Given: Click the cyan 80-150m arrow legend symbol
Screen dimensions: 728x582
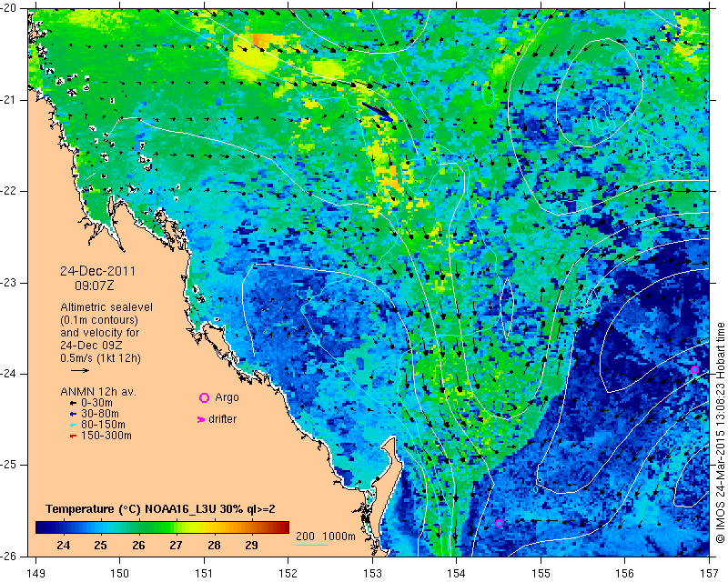Looking at the screenshot, I should (73, 425).
